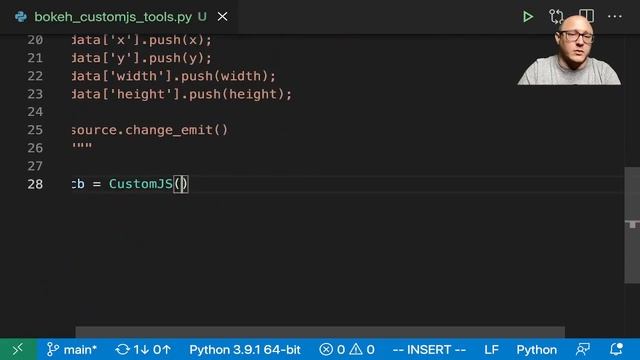Open the feedback icon in status bar
This screenshot has height=360, width=640.
point(583,349)
